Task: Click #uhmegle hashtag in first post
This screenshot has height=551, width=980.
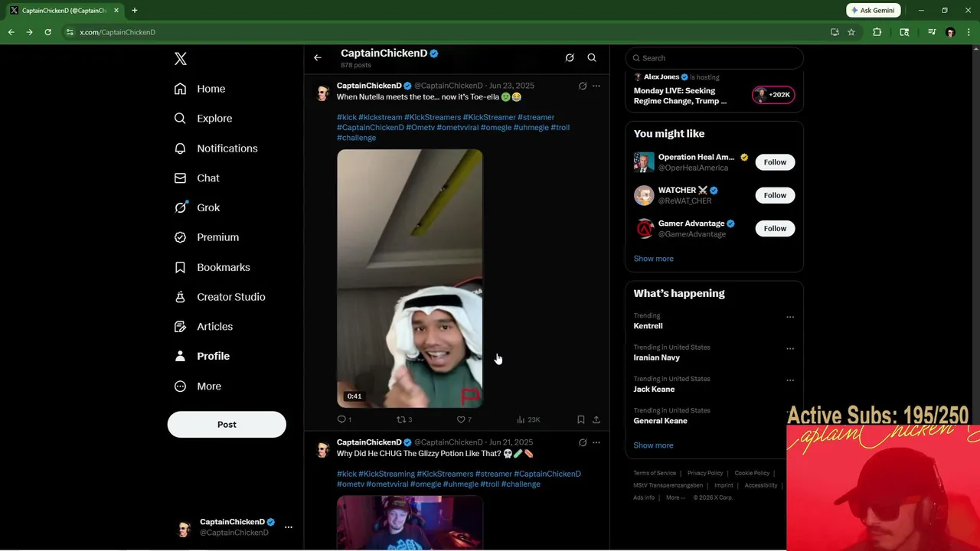Action: (531, 128)
